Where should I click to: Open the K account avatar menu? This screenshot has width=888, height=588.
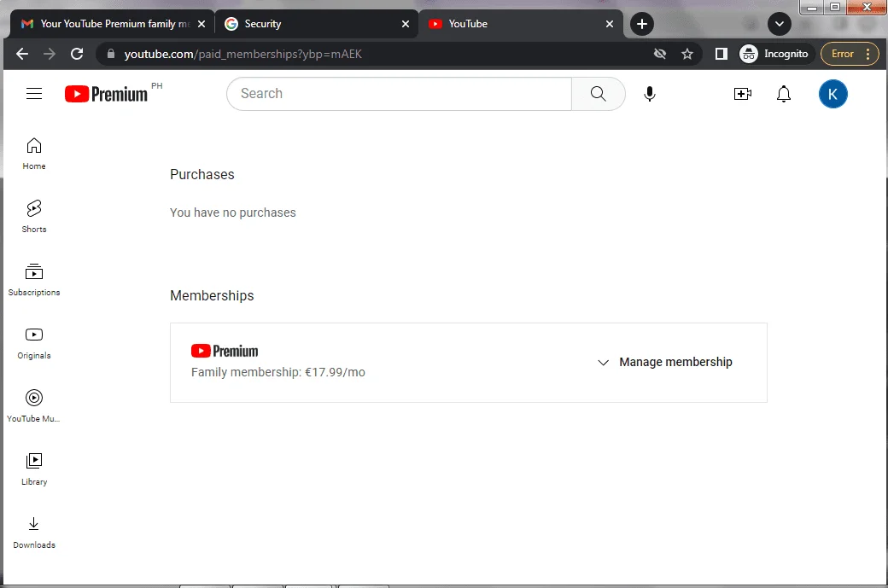832,94
